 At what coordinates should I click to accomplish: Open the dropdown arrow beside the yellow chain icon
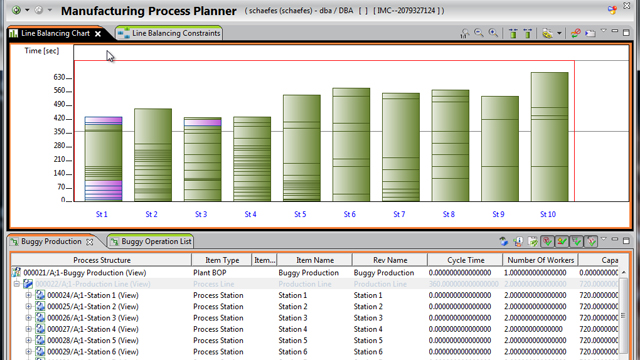(559, 33)
